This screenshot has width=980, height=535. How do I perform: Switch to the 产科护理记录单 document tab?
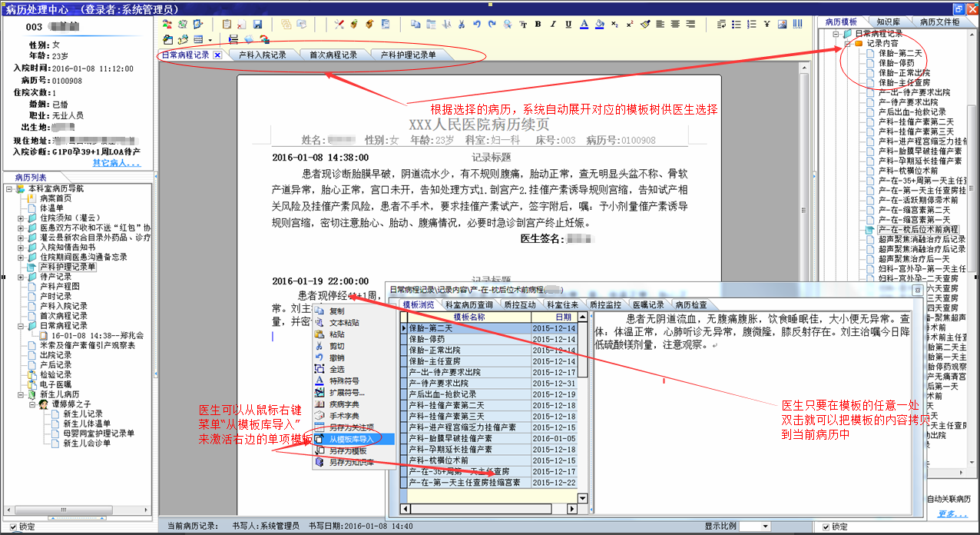(409, 55)
